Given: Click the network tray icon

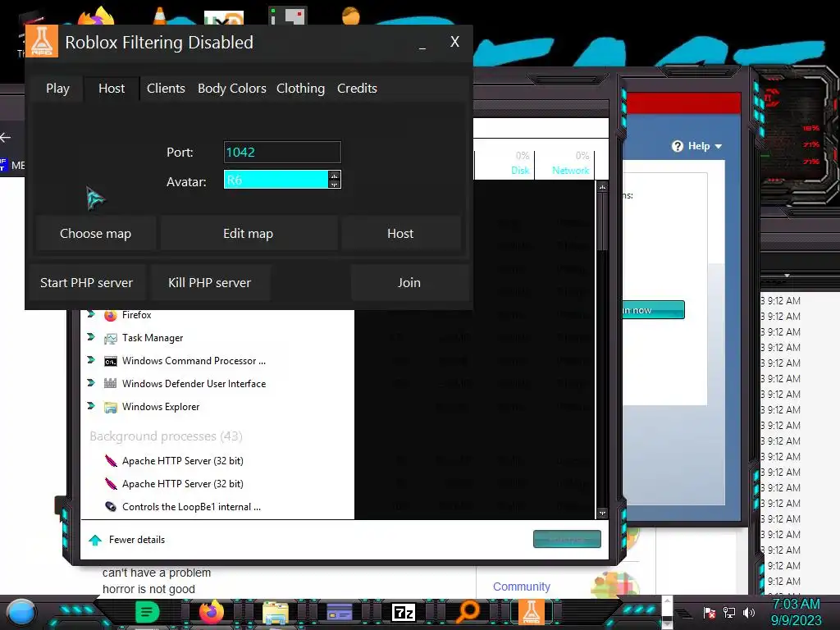Looking at the screenshot, I should pyautogui.click(x=729, y=612).
